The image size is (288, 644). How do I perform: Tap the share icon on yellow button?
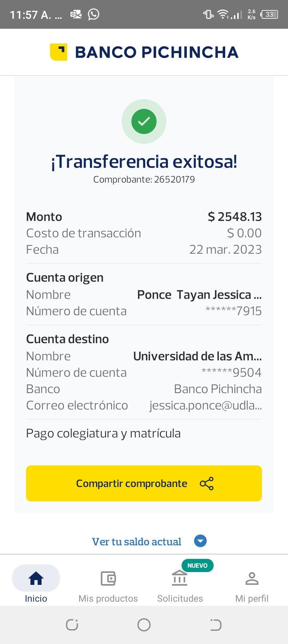(x=206, y=483)
